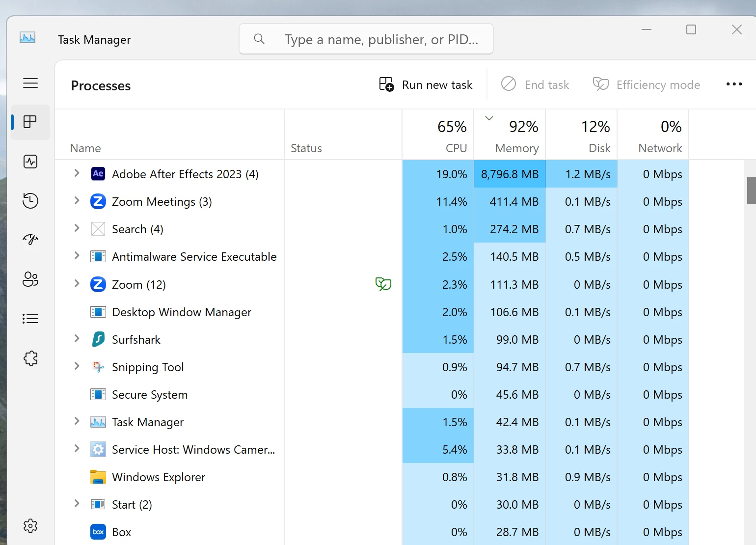Toggle Efficiency mode button

tap(647, 85)
